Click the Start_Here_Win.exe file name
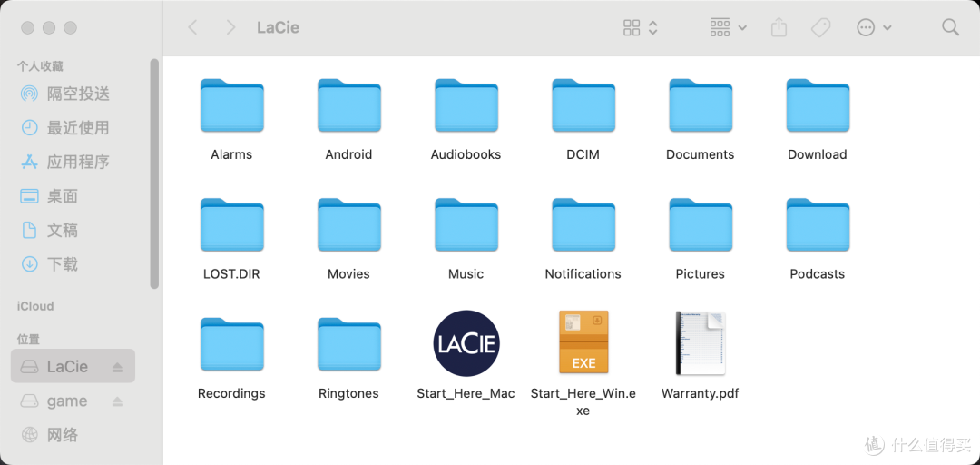Screen dimensions: 980x465 (x=583, y=401)
